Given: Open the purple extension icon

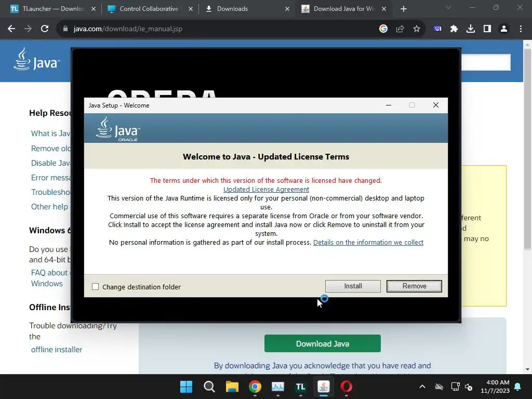Looking at the screenshot, I should pyautogui.click(x=437, y=29).
